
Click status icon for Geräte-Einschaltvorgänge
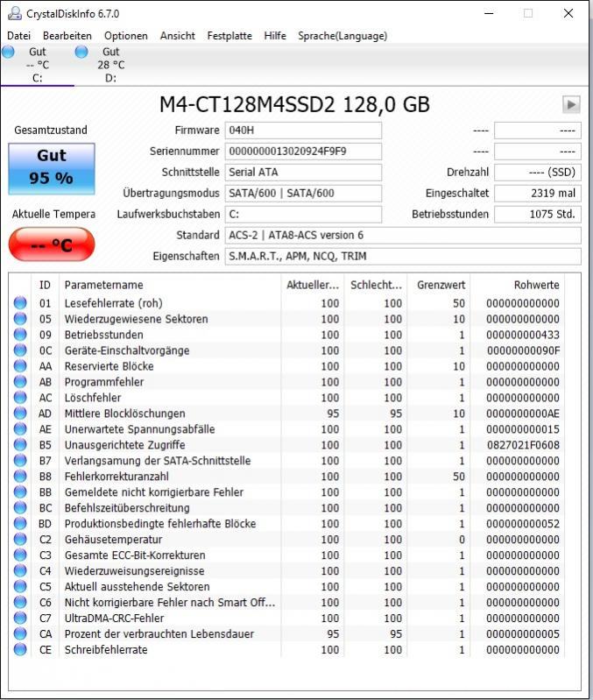click(x=20, y=350)
